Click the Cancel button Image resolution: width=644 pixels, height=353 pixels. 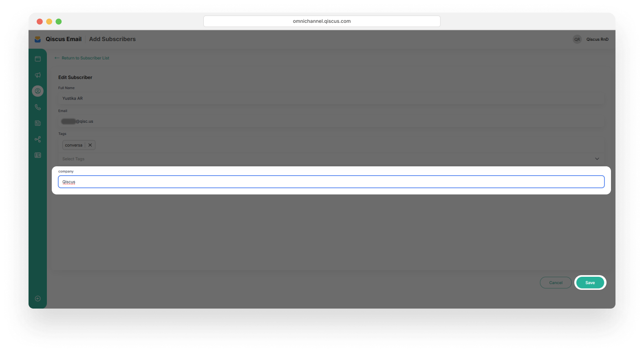click(x=556, y=283)
